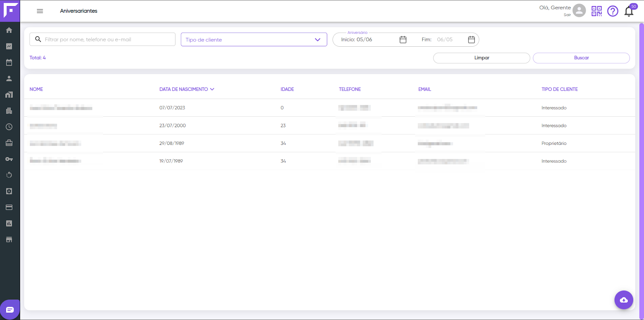This screenshot has height=320, width=644.
Task: Sort by DATA DE NASCIMENTO column
Action: pos(187,89)
